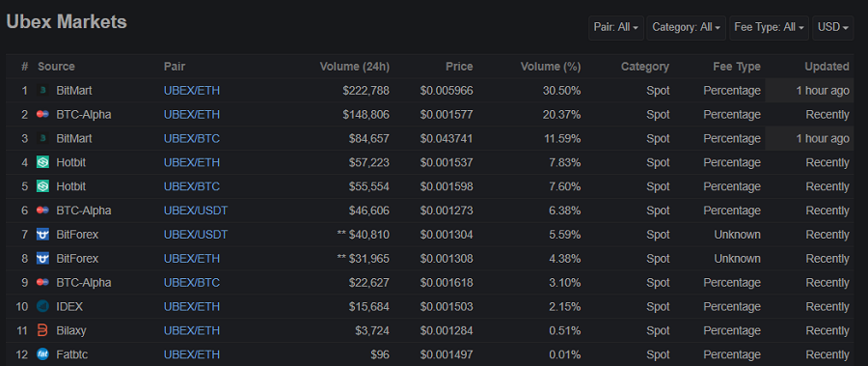Viewport: 868px width, 366px height.
Task: Click the Hotbit logo icon in row 4
Action: tap(42, 162)
